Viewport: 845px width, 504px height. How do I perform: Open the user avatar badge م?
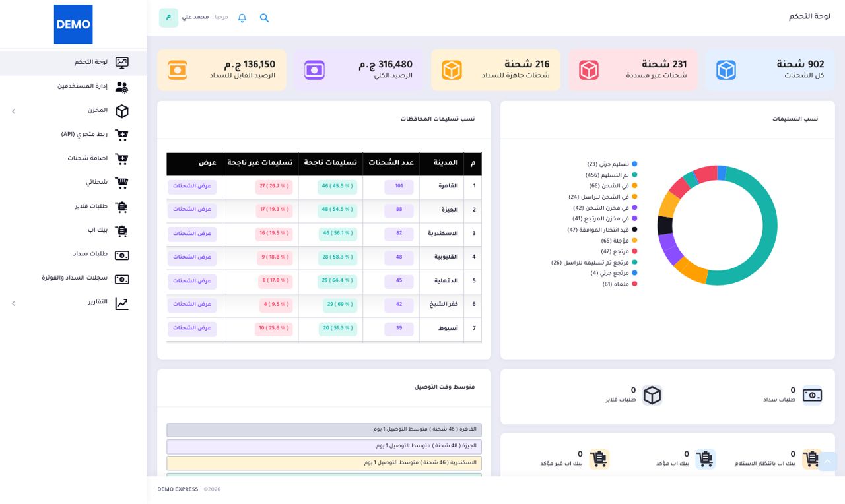pyautogui.click(x=168, y=18)
